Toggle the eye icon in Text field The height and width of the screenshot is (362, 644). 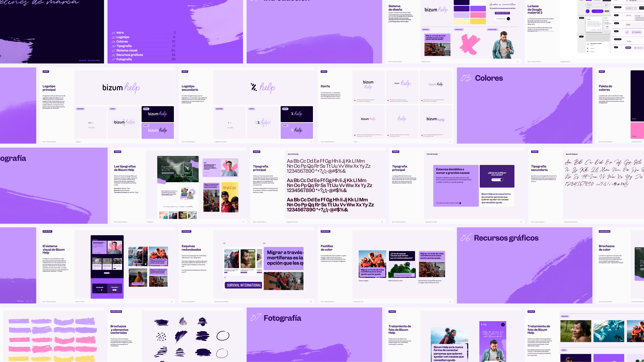tap(606, 5)
